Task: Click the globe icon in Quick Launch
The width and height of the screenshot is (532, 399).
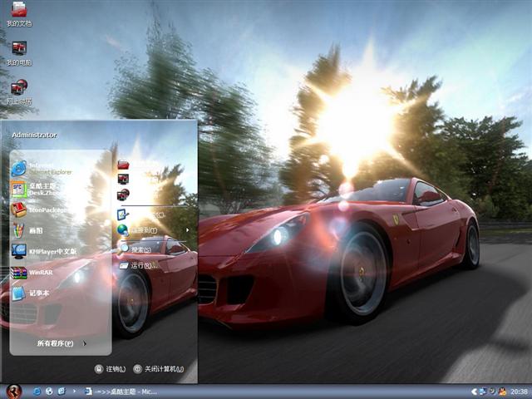Action: pyautogui.click(x=49, y=392)
